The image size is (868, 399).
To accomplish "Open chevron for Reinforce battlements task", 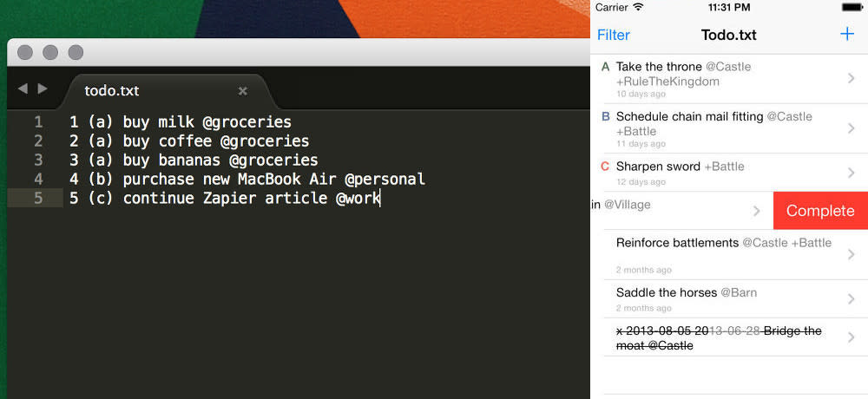I will [x=852, y=254].
